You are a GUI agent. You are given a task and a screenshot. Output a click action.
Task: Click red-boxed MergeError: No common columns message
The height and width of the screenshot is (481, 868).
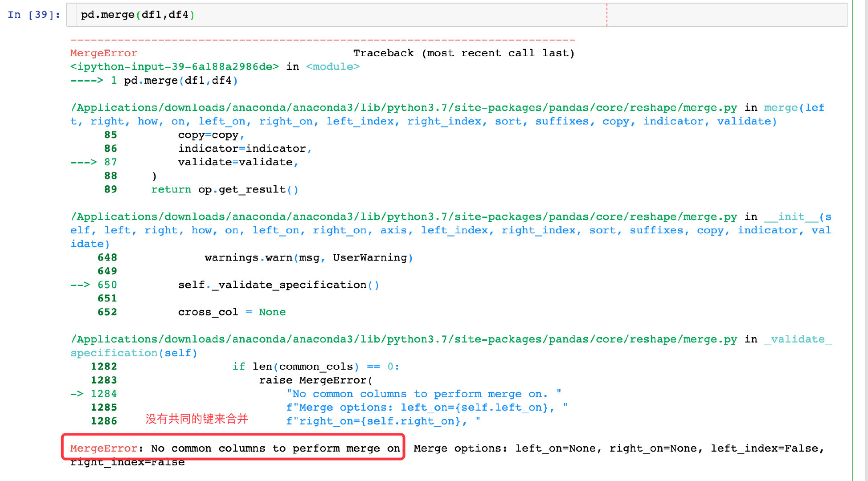coord(235,448)
